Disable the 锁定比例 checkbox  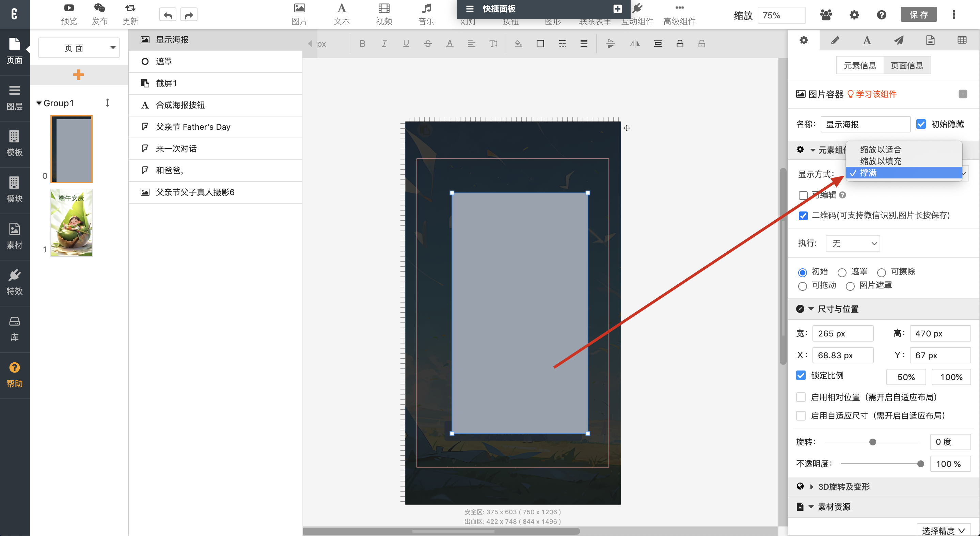click(801, 376)
